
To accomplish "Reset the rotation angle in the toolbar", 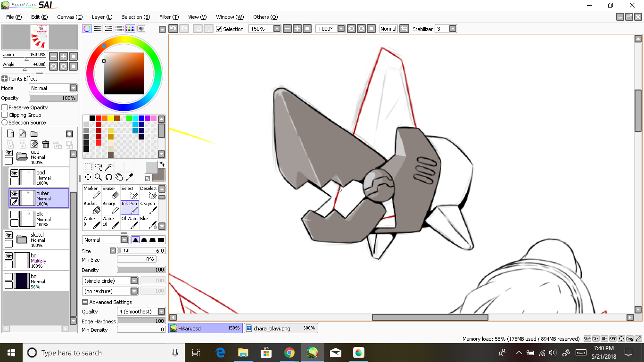I will [371, 29].
